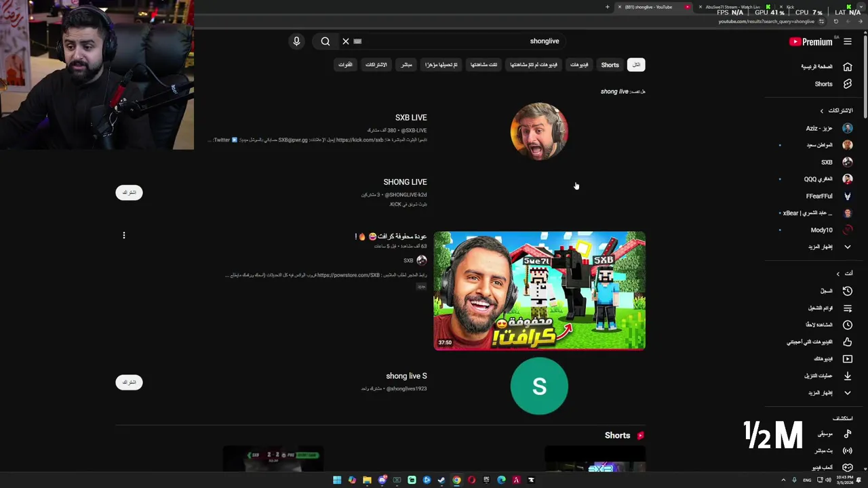Open a new browser tab with plus
The image size is (868, 488).
click(x=608, y=7)
